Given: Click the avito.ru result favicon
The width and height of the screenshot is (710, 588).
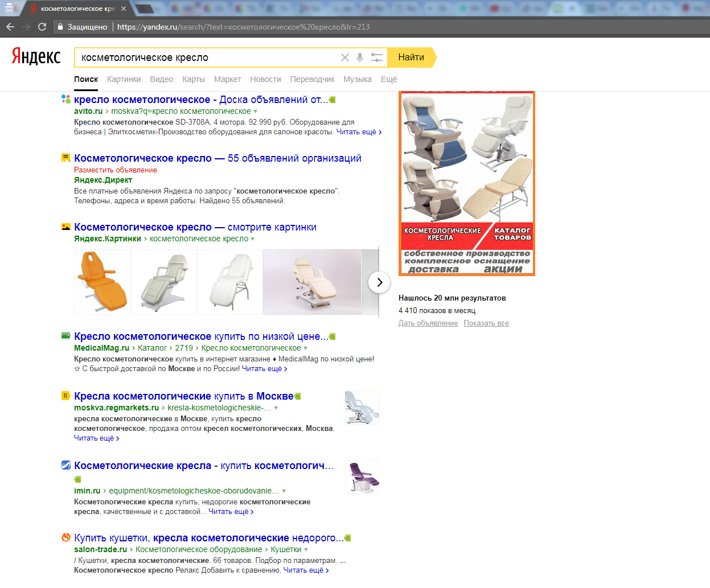Looking at the screenshot, I should pos(66,99).
